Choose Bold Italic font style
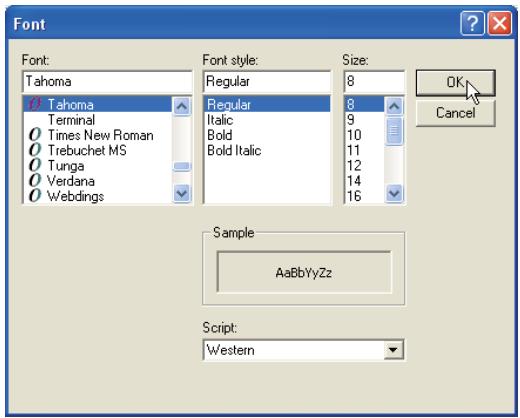The height and width of the screenshot is (418, 520). pyautogui.click(x=267, y=151)
